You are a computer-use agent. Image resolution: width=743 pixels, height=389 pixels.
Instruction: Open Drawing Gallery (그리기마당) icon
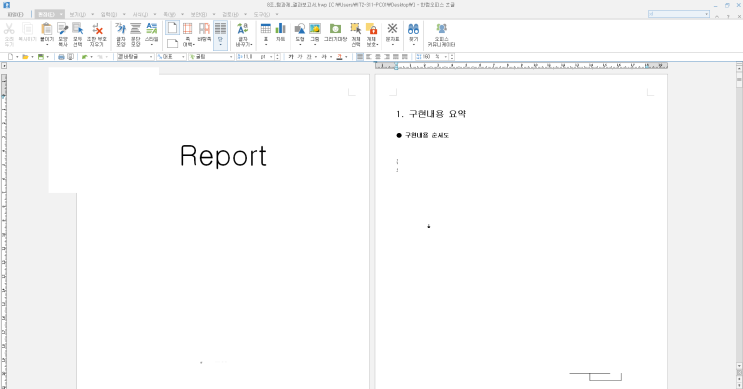(335, 29)
